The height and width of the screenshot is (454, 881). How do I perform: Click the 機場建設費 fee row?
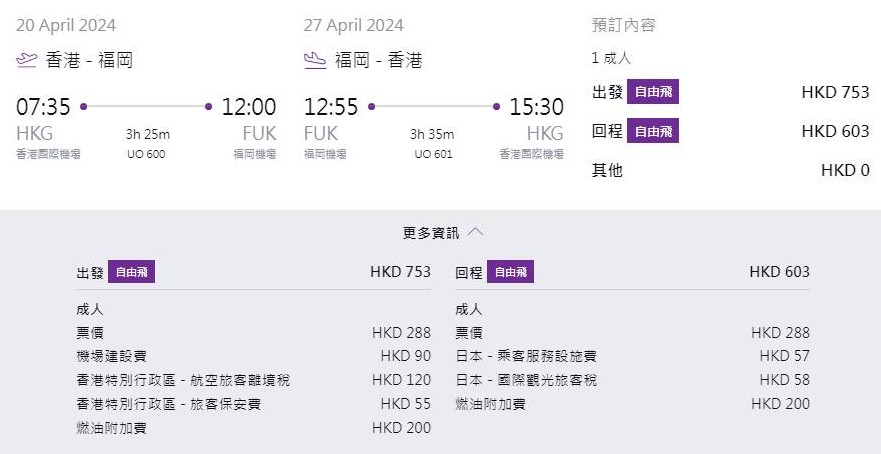click(x=114, y=356)
